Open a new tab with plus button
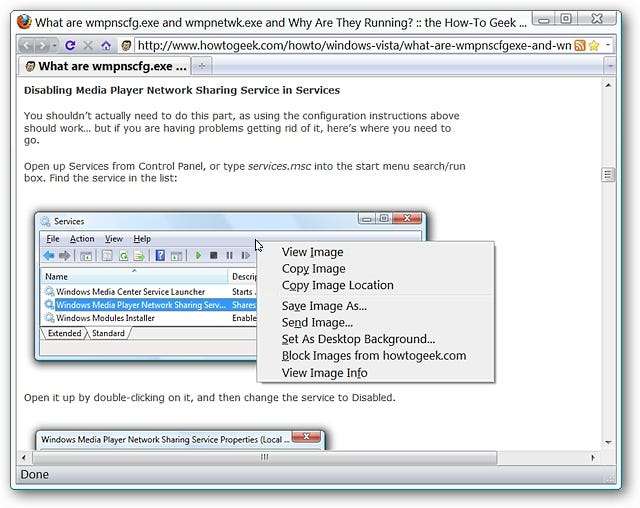Viewport: 640px width, 508px height. pyautogui.click(x=201, y=66)
